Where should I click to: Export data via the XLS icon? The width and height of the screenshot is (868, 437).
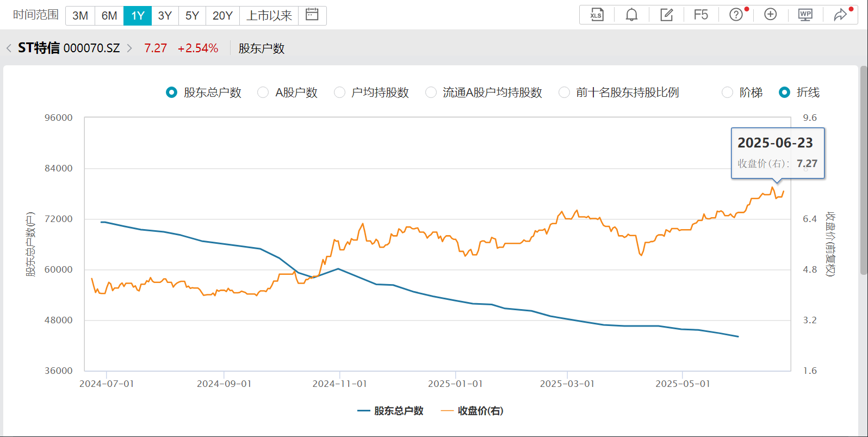[x=597, y=15]
